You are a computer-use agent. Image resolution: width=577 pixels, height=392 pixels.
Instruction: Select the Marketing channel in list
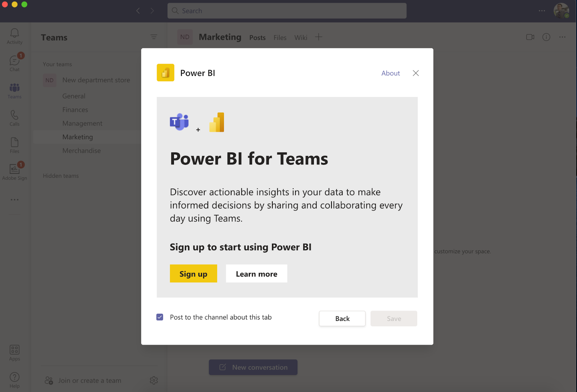click(x=78, y=137)
